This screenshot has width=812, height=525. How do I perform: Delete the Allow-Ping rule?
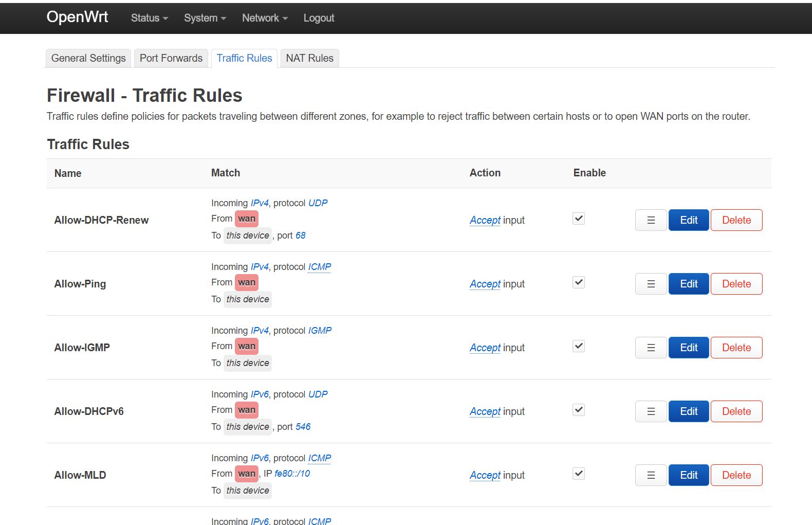coord(736,284)
